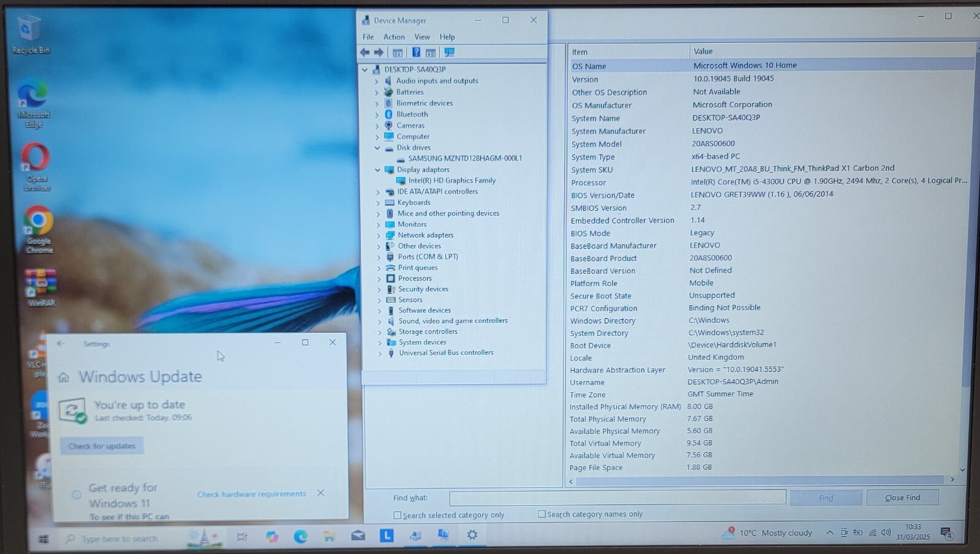Expand the Processors node
This screenshot has height=554, width=980.
click(x=379, y=279)
